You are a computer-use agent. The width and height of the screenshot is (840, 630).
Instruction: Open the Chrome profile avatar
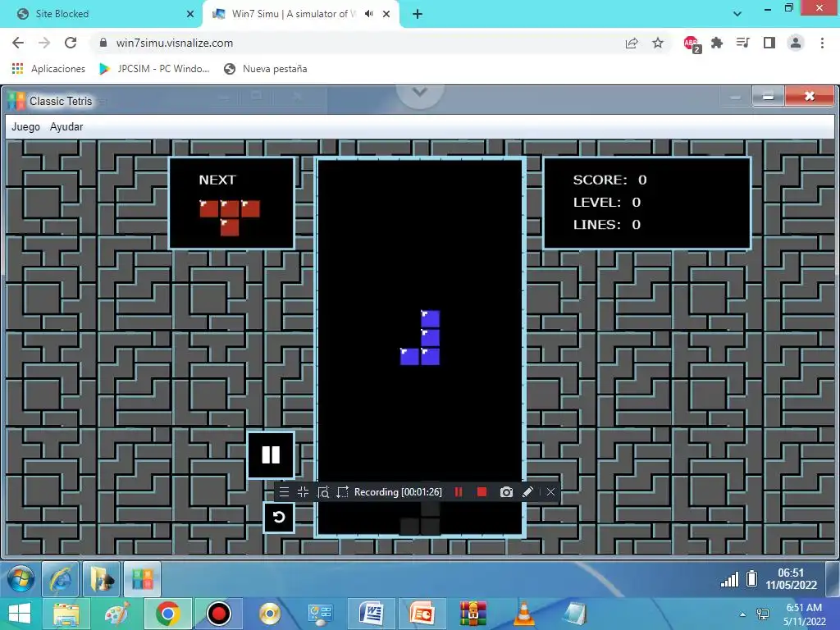(796, 43)
